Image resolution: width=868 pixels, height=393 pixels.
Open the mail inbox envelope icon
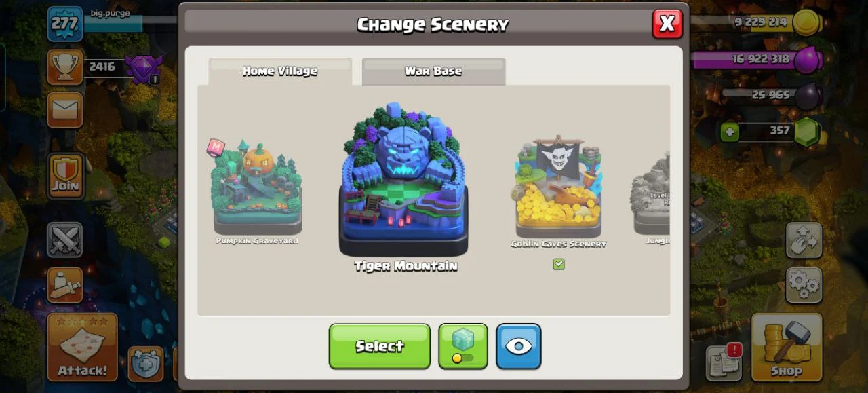click(65, 110)
